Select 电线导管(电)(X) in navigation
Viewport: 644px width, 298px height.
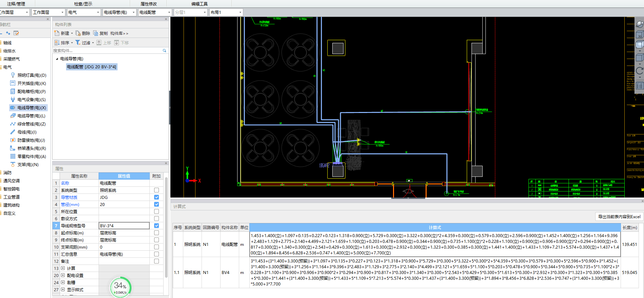tap(28, 108)
